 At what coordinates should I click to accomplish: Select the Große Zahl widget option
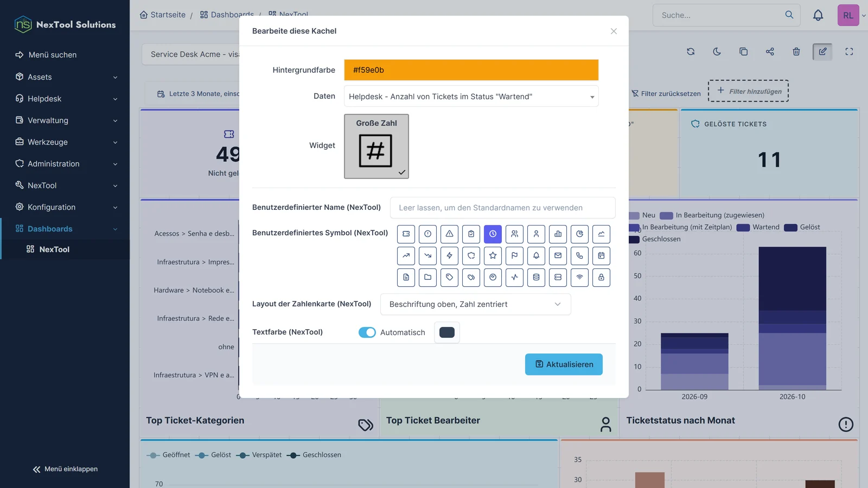tap(376, 146)
